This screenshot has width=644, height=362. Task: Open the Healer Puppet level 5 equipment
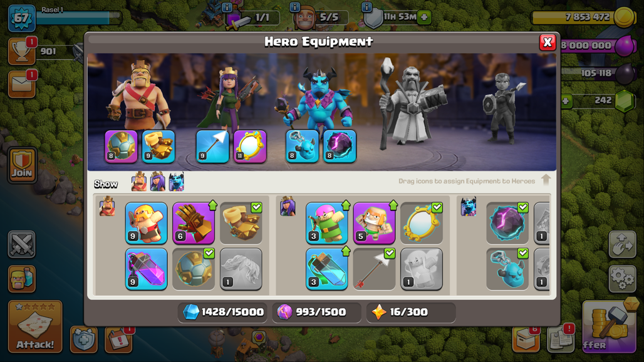[x=374, y=223]
